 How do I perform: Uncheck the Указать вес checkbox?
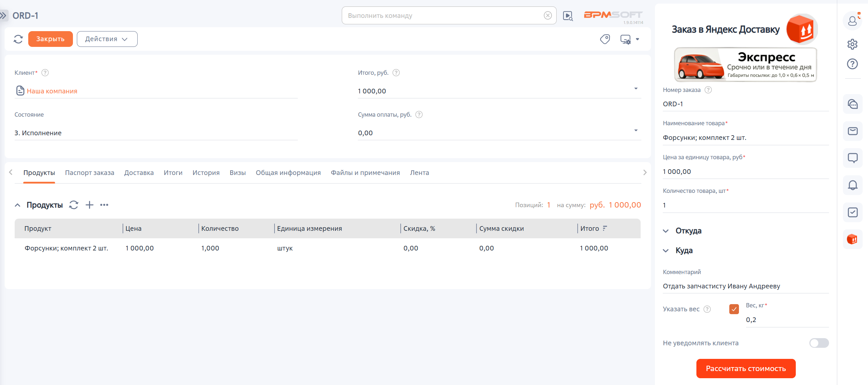pyautogui.click(x=734, y=309)
